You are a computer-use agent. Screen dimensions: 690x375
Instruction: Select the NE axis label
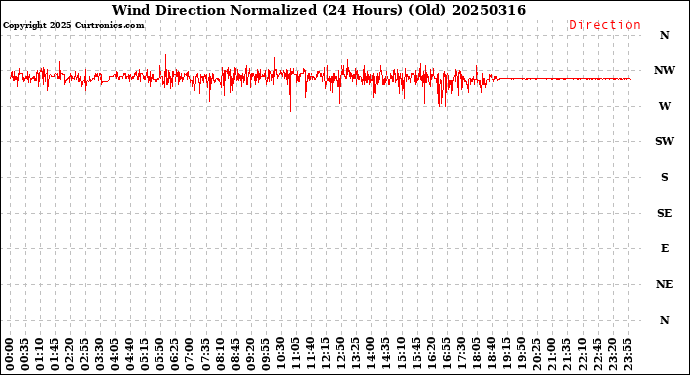click(664, 284)
